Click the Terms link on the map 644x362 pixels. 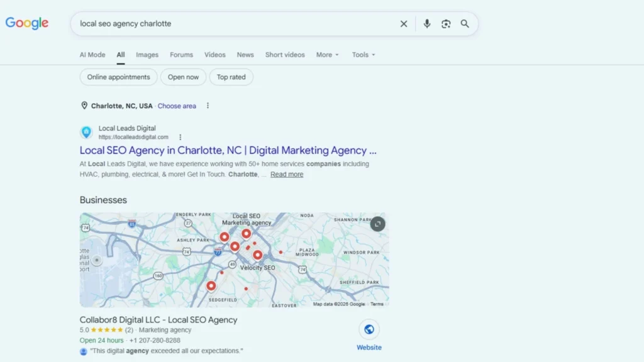(x=377, y=304)
